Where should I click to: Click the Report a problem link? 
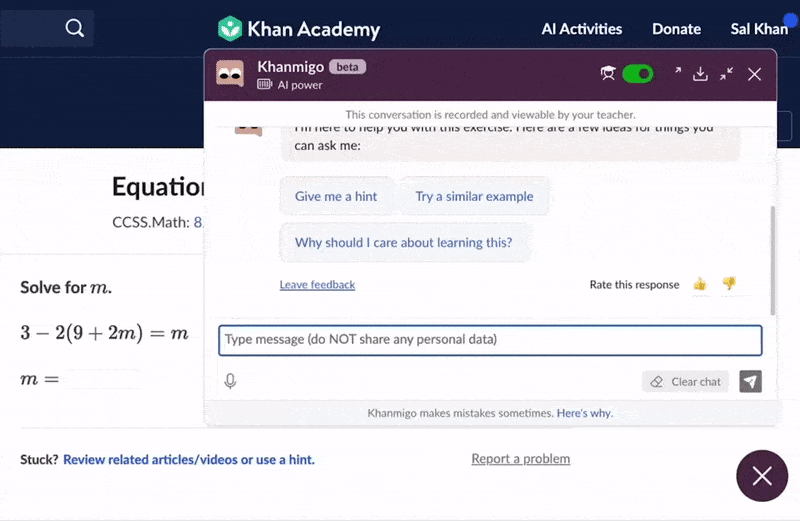[520, 459]
